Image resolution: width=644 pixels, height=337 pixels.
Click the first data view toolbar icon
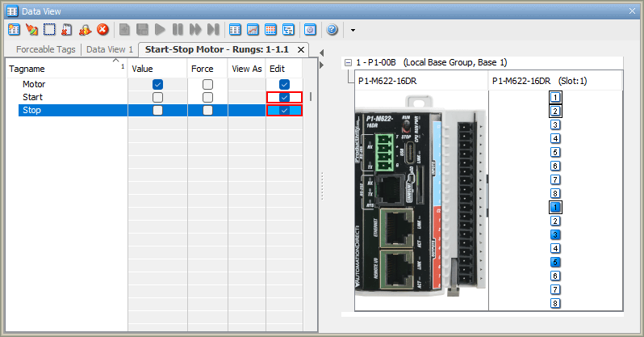pos(14,30)
